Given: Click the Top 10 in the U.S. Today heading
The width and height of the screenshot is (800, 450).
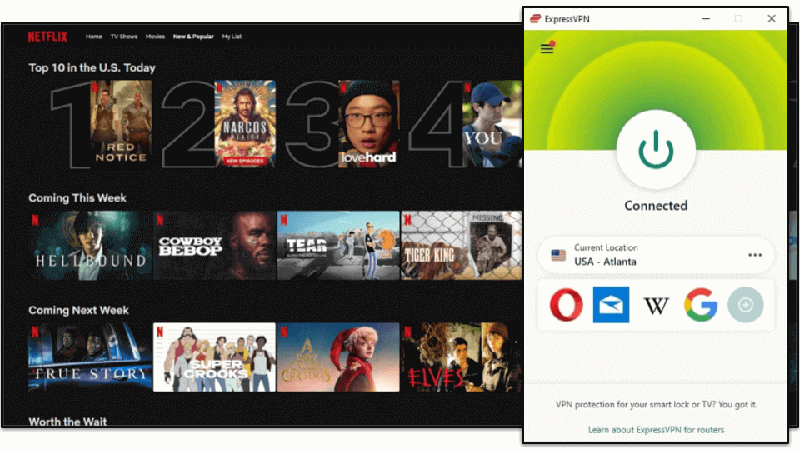Looking at the screenshot, I should (x=92, y=68).
